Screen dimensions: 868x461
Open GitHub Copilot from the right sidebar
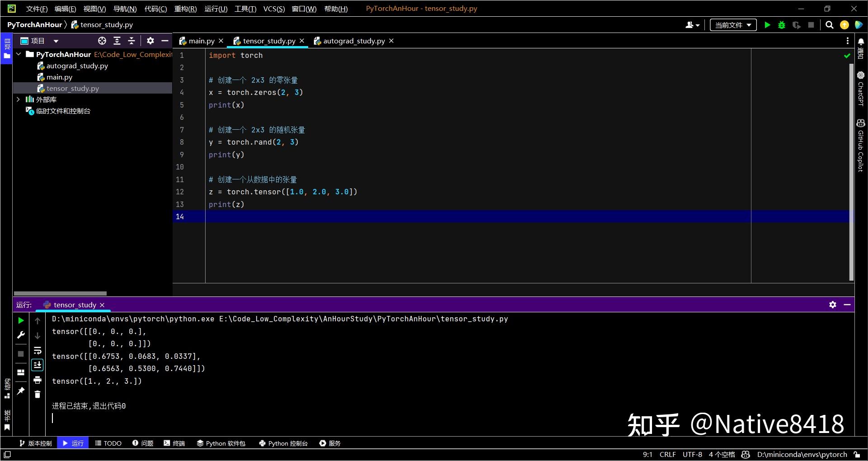pos(860,123)
